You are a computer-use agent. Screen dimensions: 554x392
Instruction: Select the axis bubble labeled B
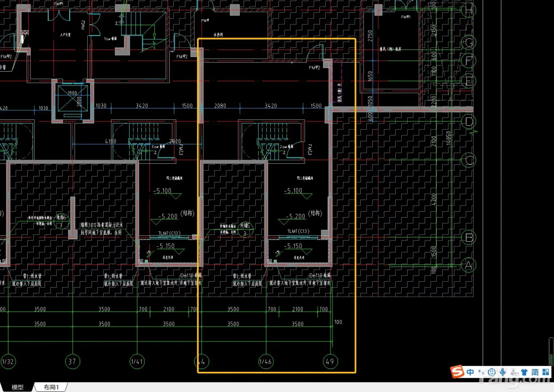tap(469, 237)
